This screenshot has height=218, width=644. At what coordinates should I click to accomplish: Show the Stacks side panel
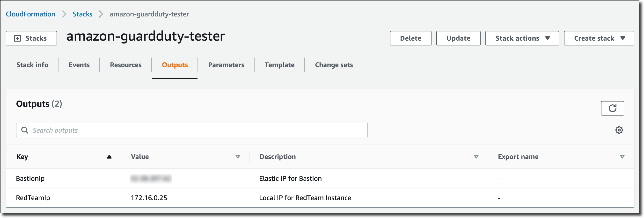coord(31,38)
